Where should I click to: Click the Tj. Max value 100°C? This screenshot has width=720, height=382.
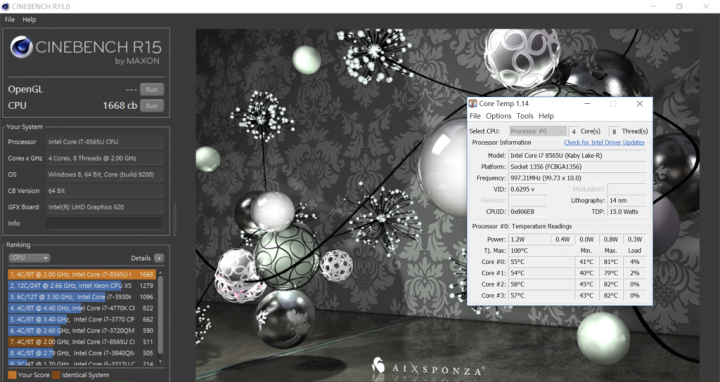click(x=540, y=251)
